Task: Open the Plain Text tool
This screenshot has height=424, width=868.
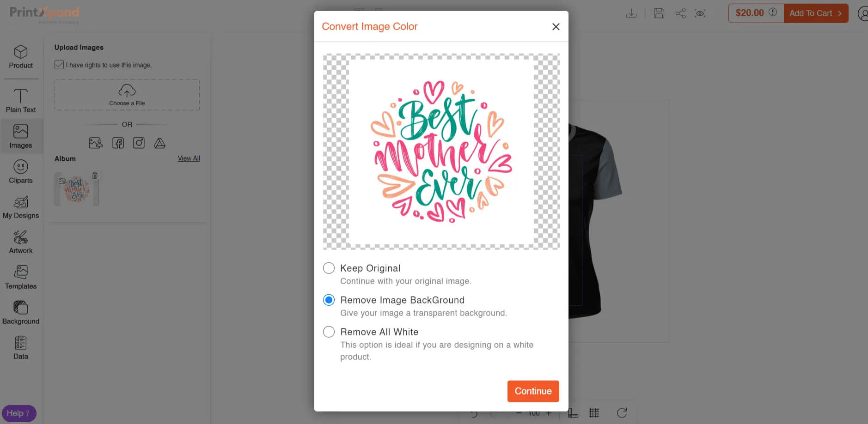Action: (21, 101)
